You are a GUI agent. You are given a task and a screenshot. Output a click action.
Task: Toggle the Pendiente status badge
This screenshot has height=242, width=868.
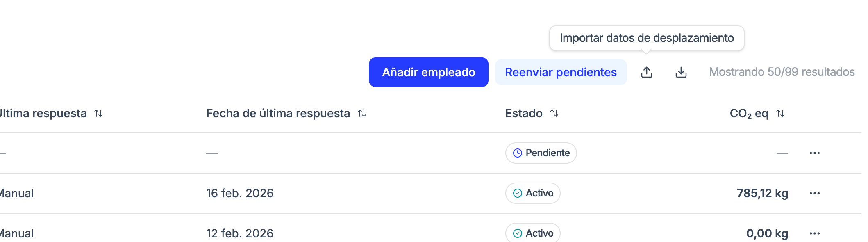click(x=541, y=153)
